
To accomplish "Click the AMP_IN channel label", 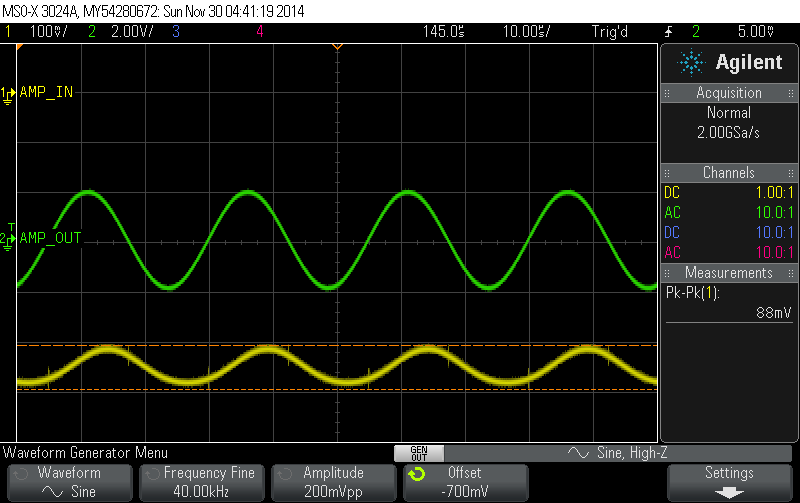I will tap(46, 92).
